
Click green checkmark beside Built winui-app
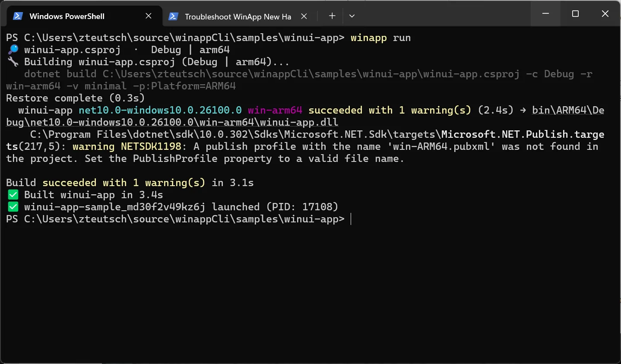[13, 195]
